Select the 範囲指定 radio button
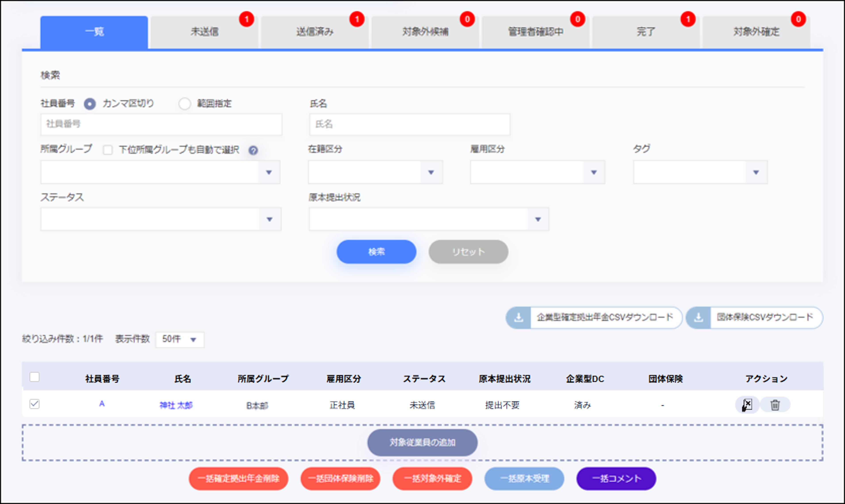This screenshot has width=845, height=504. click(184, 104)
